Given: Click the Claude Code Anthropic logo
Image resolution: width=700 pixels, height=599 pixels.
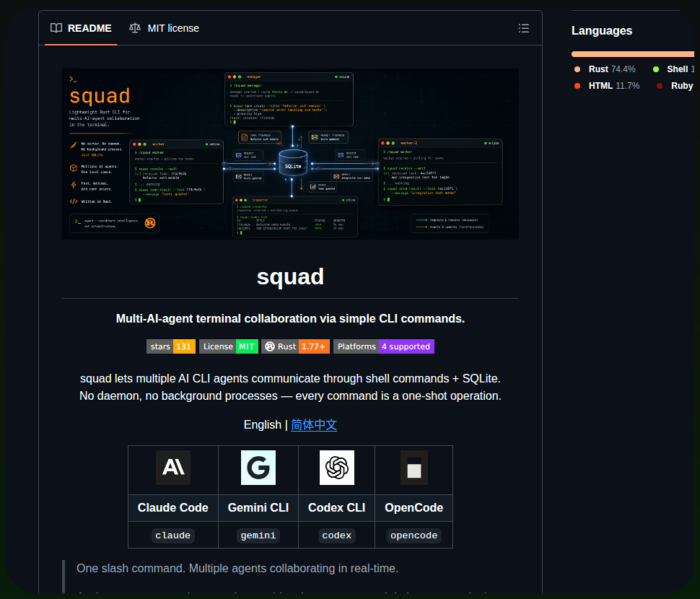Looking at the screenshot, I should [x=173, y=468].
